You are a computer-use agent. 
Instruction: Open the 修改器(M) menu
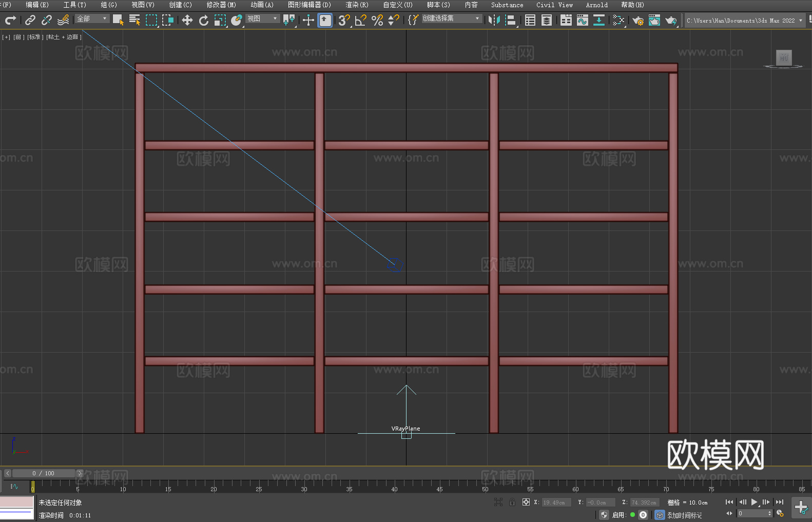221,5
